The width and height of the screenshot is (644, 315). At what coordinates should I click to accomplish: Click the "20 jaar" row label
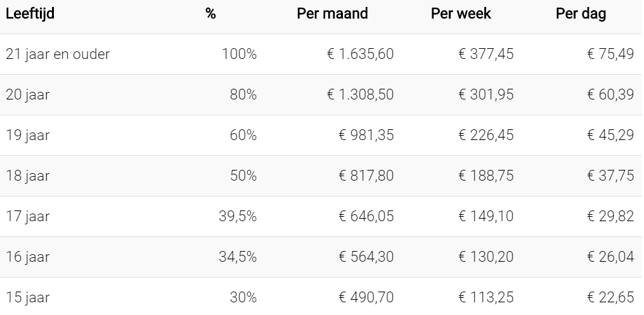[x=28, y=95]
